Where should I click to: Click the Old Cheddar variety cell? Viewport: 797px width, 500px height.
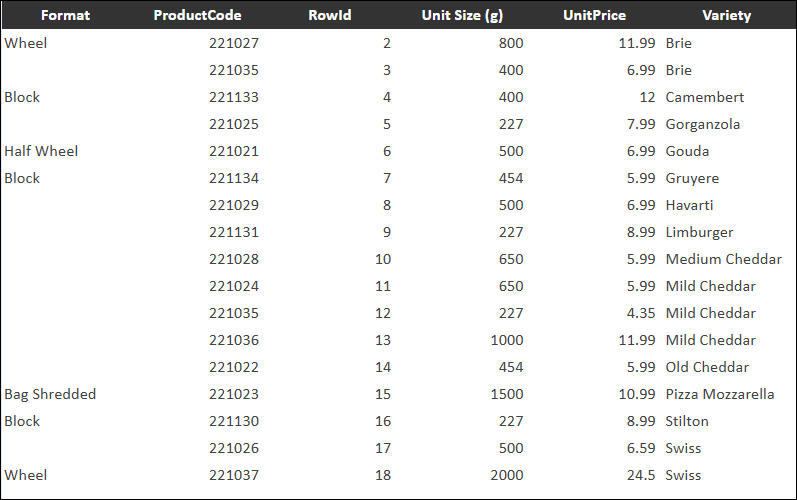pos(706,367)
